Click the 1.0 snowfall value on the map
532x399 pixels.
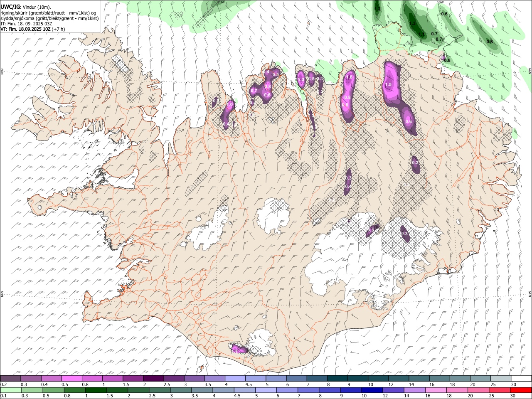point(230,104)
